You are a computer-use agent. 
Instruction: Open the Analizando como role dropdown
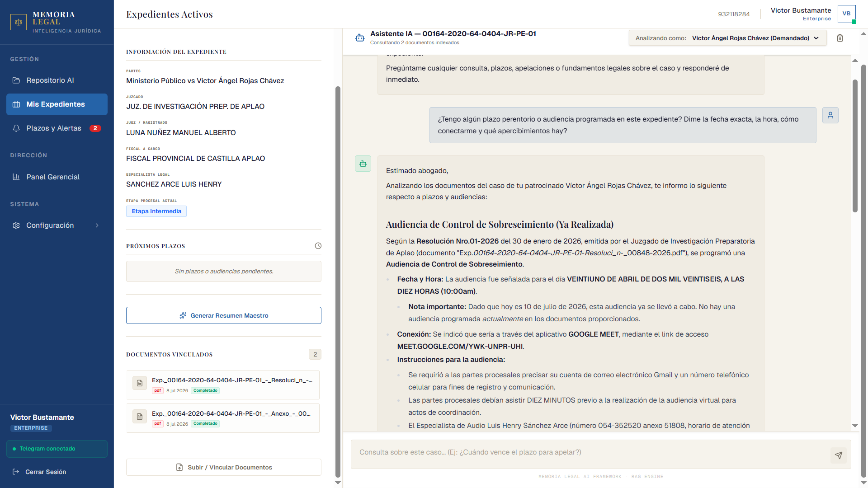pyautogui.click(x=727, y=38)
